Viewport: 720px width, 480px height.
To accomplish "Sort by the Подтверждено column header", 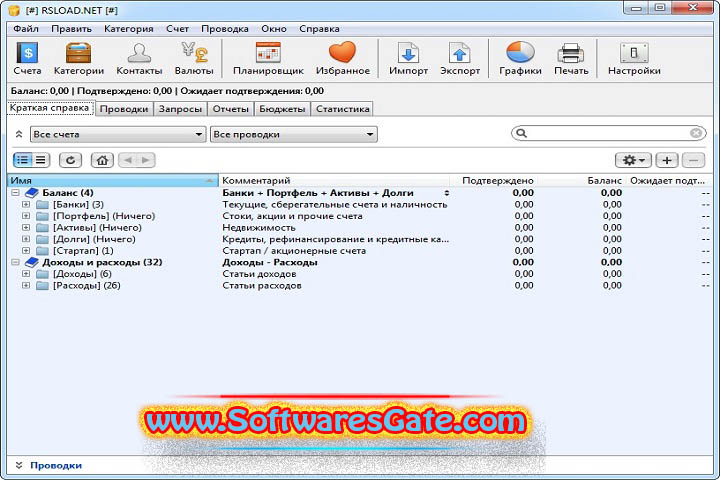I will pos(493,181).
